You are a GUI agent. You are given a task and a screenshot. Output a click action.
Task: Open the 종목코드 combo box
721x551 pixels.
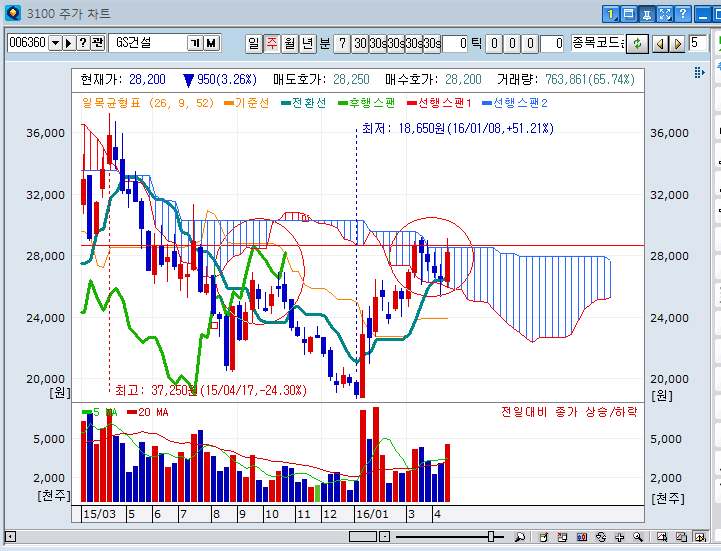(x=597, y=43)
